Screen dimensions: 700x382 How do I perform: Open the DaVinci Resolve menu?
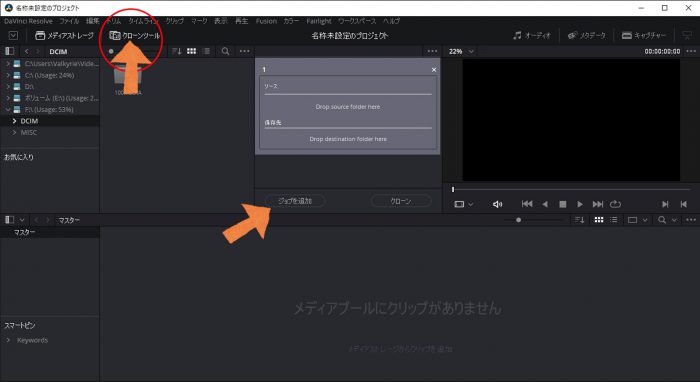(x=28, y=21)
